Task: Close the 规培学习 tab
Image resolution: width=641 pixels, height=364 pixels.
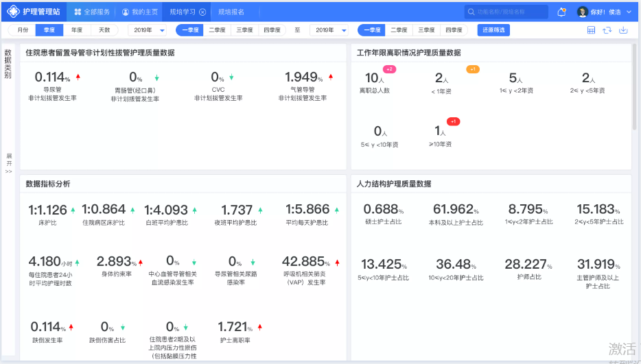Action: pos(202,12)
